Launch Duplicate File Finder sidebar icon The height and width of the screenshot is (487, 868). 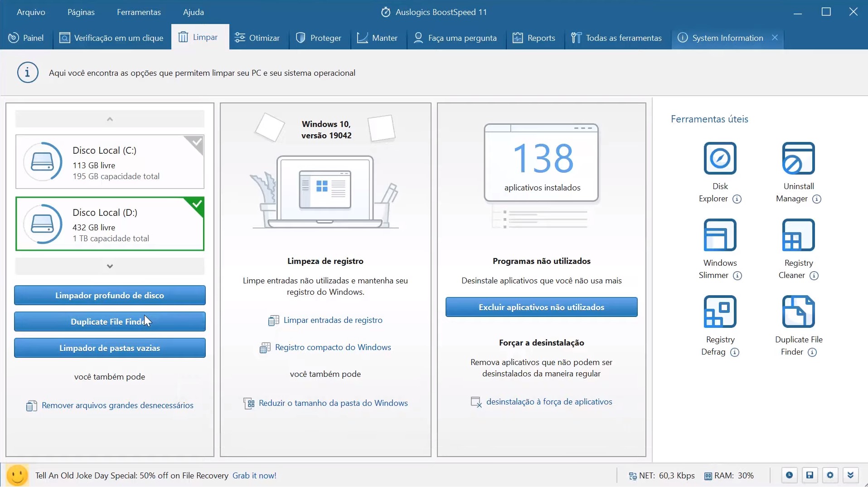[x=798, y=312]
